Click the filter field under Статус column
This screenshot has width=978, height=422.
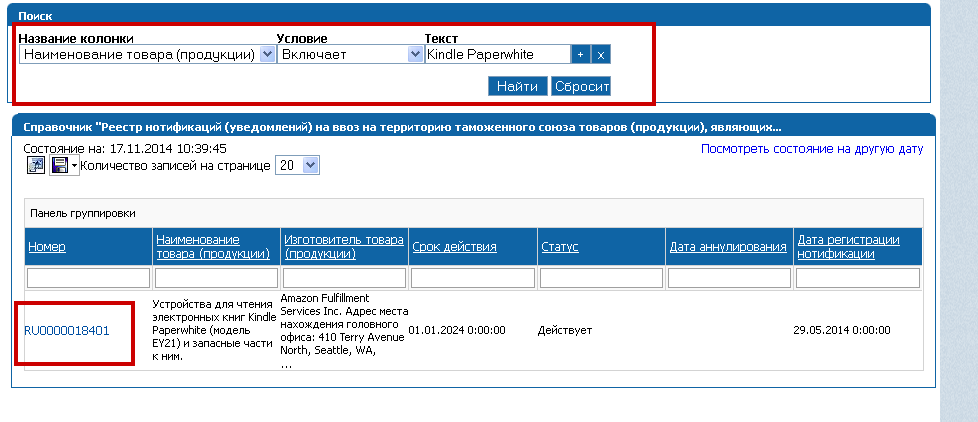(601, 278)
